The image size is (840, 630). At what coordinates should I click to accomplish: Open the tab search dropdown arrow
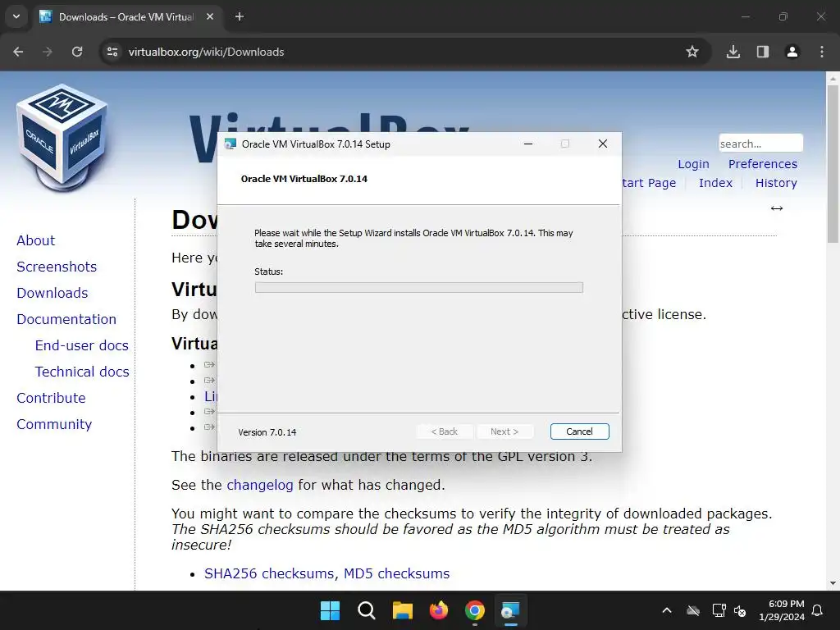coord(16,16)
